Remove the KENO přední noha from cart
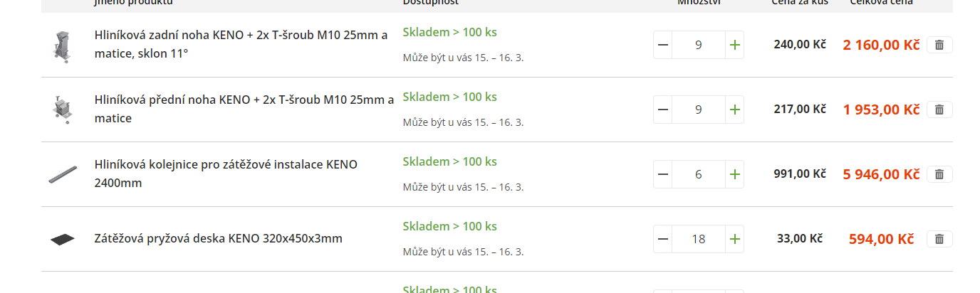The height and width of the screenshot is (293, 980). [939, 110]
